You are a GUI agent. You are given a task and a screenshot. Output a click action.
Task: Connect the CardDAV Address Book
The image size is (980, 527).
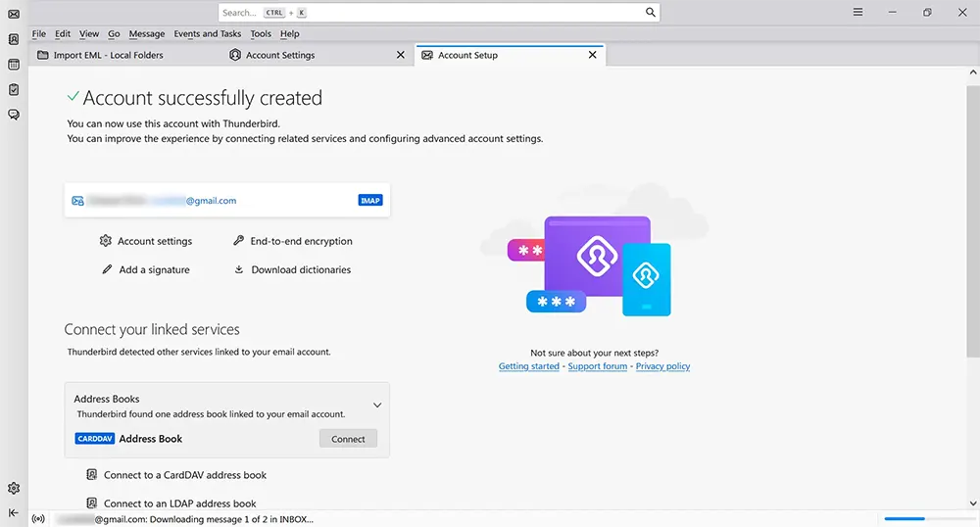click(x=348, y=439)
